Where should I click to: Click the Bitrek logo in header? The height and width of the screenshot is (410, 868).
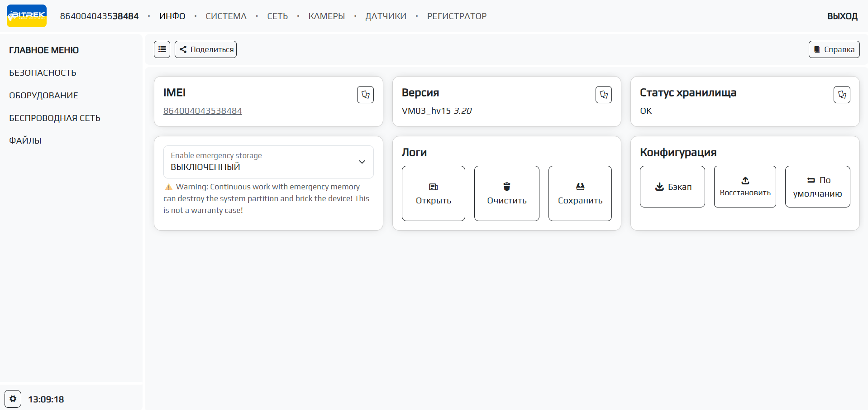(27, 16)
